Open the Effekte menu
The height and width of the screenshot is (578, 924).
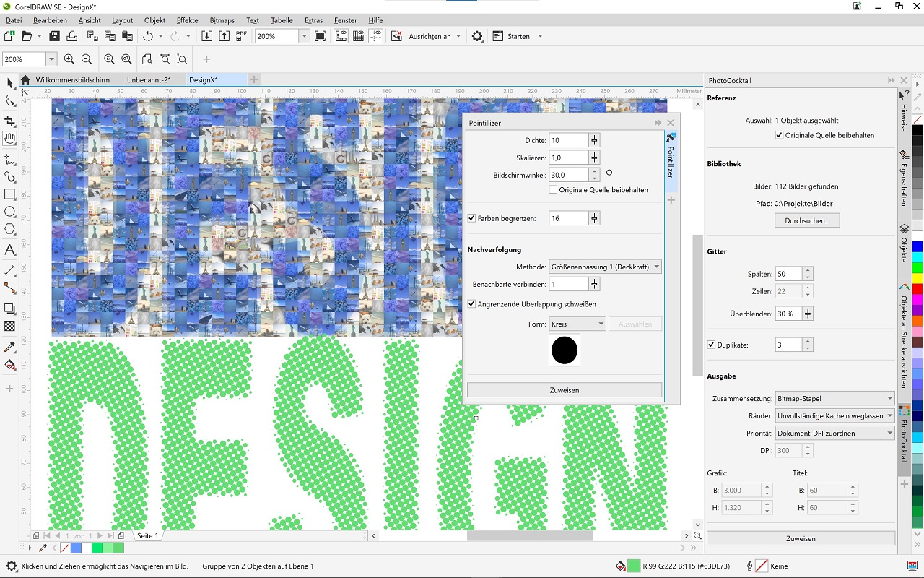point(187,20)
